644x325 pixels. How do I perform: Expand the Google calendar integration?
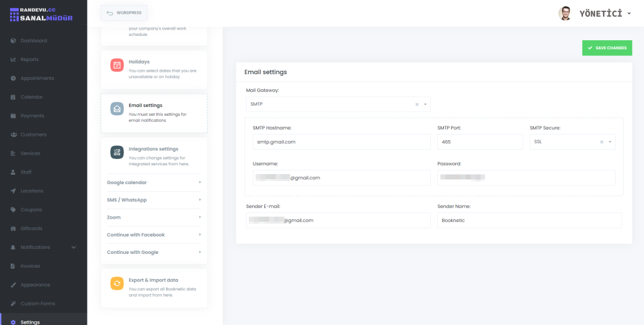pyautogui.click(x=200, y=182)
